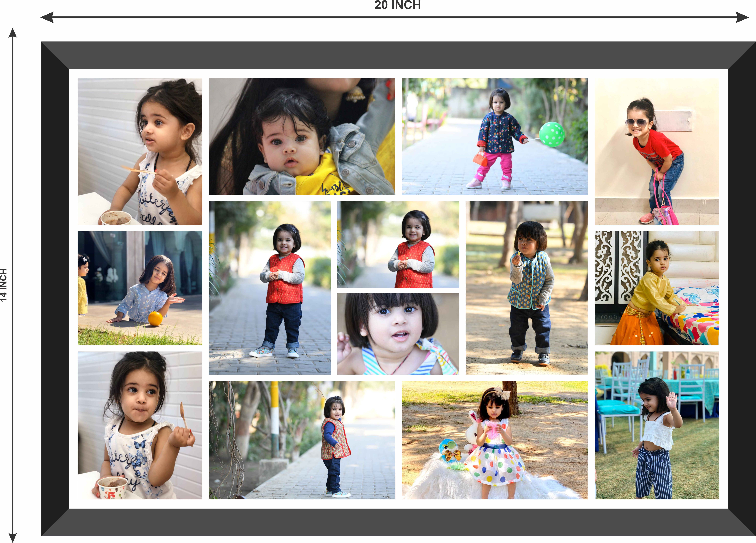756x543 pixels.
Task: Select the girl wearing sunglasses photo
Action: coord(657,152)
